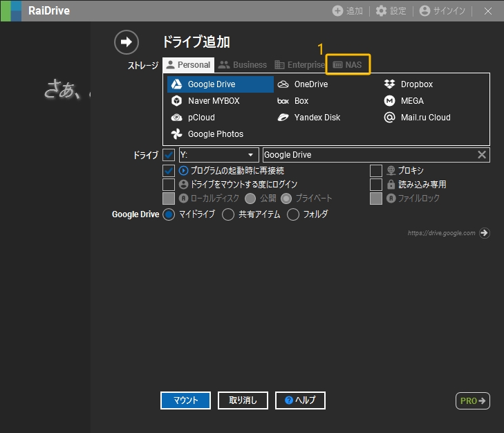Switch to the Business storage tab
504x433 pixels.
point(243,65)
